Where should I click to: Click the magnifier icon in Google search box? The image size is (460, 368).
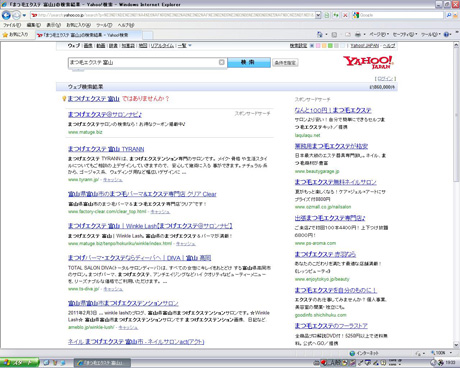449,15
